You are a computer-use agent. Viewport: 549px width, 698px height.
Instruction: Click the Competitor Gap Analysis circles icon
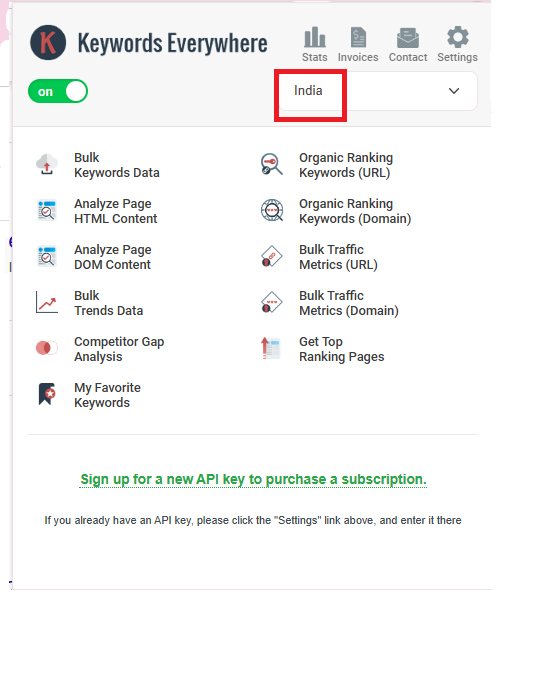47,348
